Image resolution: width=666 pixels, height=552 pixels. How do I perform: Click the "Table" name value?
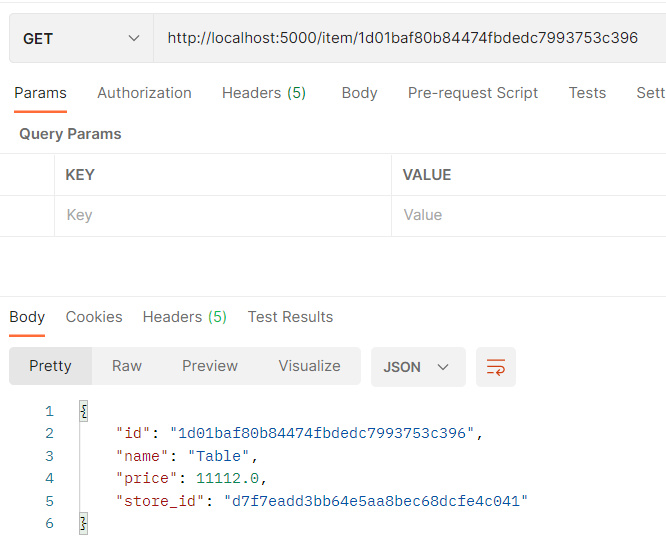tap(218, 456)
